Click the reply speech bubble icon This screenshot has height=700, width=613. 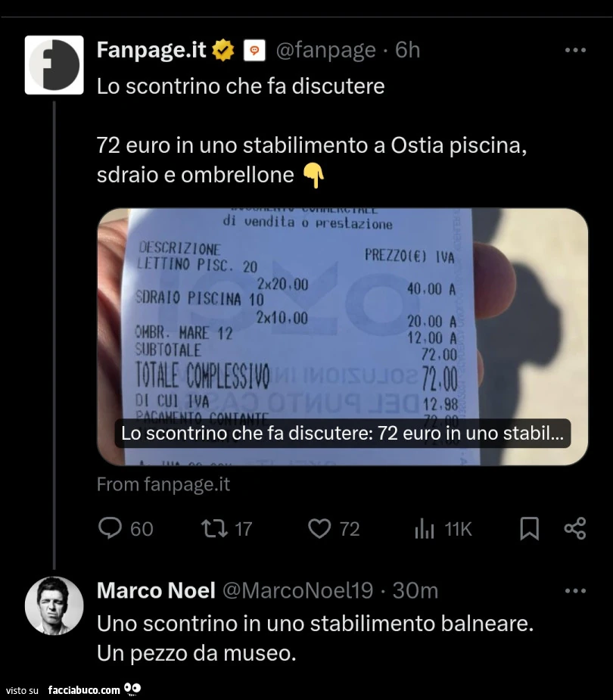pyautogui.click(x=110, y=528)
